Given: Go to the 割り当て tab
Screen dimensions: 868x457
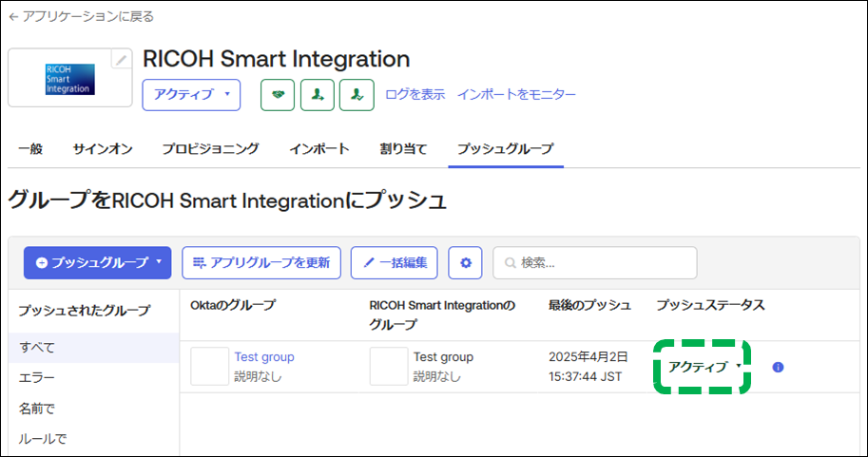Looking at the screenshot, I should pos(403,149).
